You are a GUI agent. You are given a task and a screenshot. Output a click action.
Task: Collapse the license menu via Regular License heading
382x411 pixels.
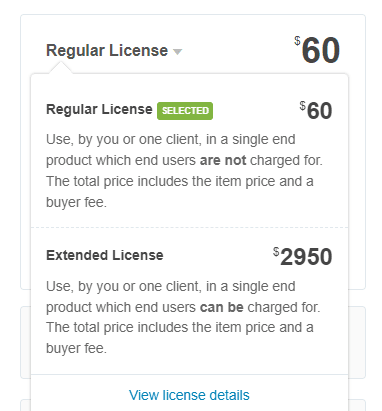[107, 51]
